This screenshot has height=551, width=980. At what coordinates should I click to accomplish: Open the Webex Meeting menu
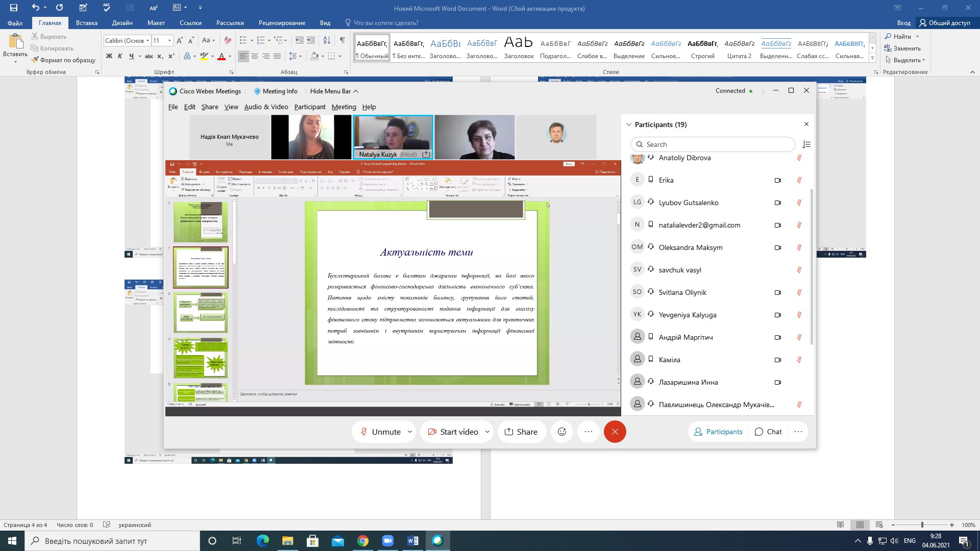click(344, 107)
